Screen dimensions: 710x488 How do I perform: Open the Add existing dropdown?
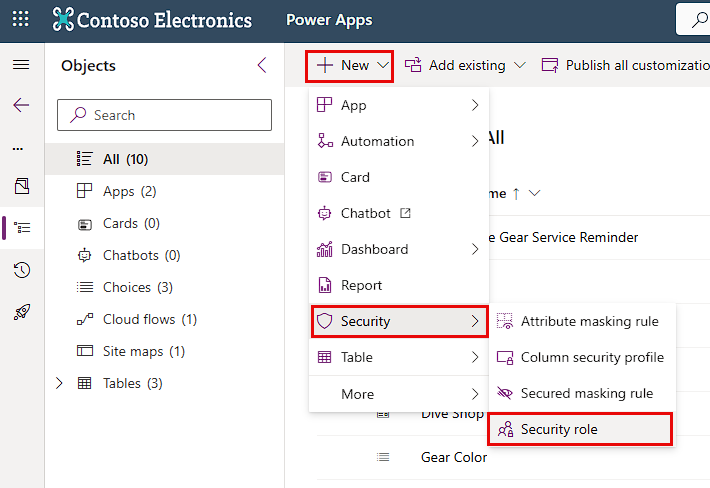click(466, 65)
